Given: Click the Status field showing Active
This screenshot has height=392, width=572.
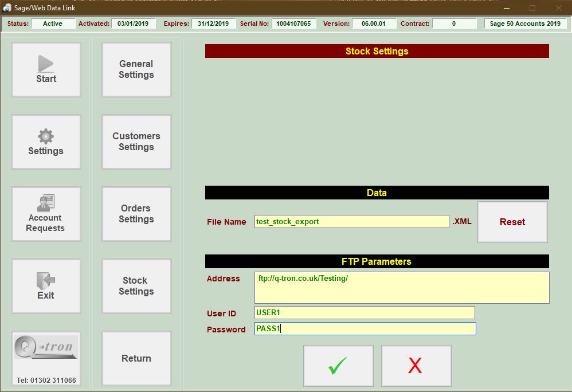Looking at the screenshot, I should [x=53, y=23].
